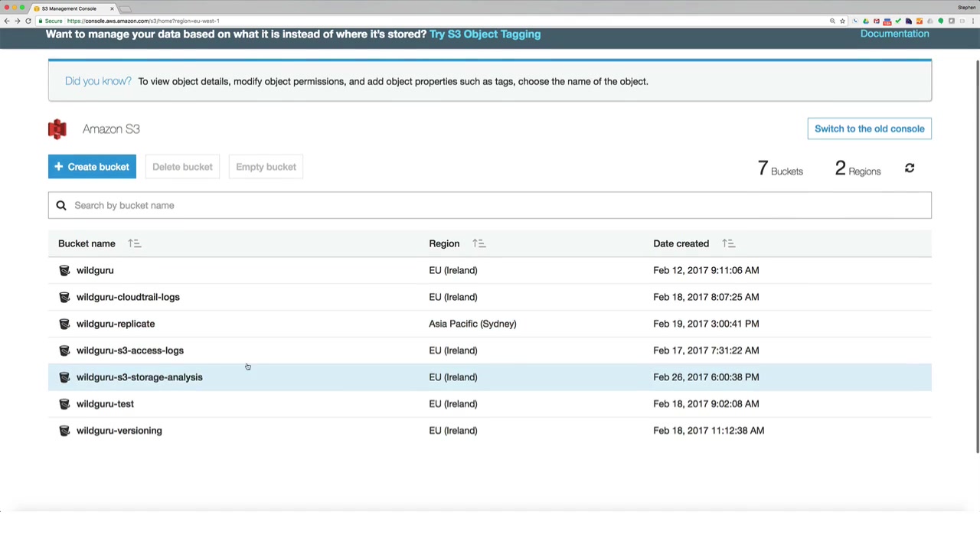
Task: Click the Delete bucket button
Action: click(182, 167)
